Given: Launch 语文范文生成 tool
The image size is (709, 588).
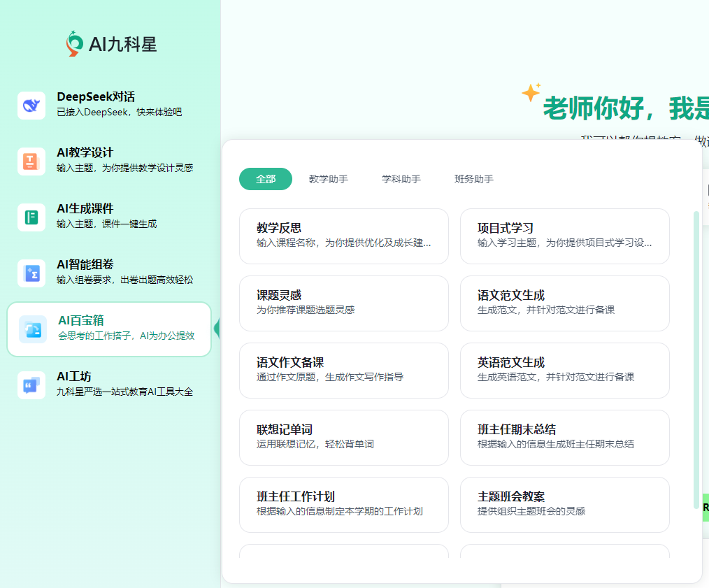Looking at the screenshot, I should 564,303.
